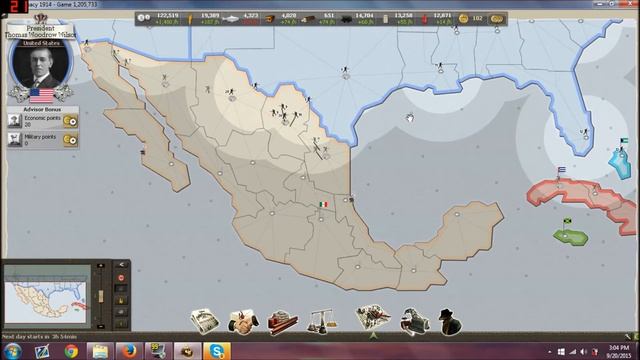Click the minimap overview
This screenshot has width=640, height=360.
coord(48,296)
